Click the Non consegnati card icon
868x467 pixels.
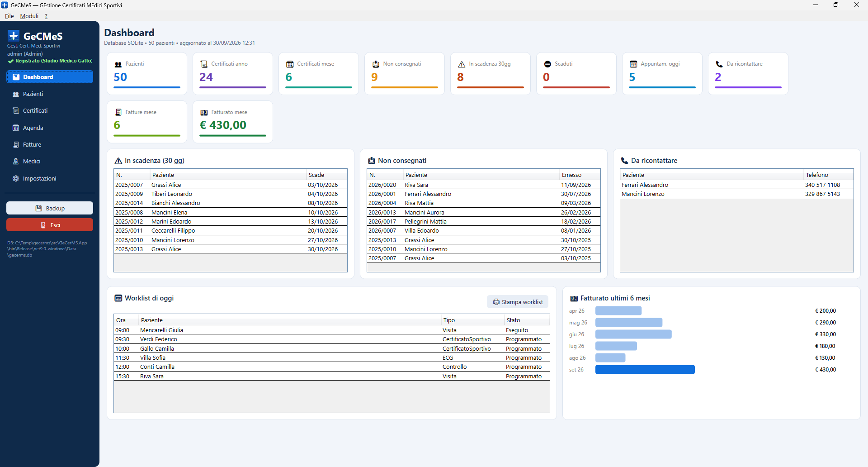[x=376, y=64]
